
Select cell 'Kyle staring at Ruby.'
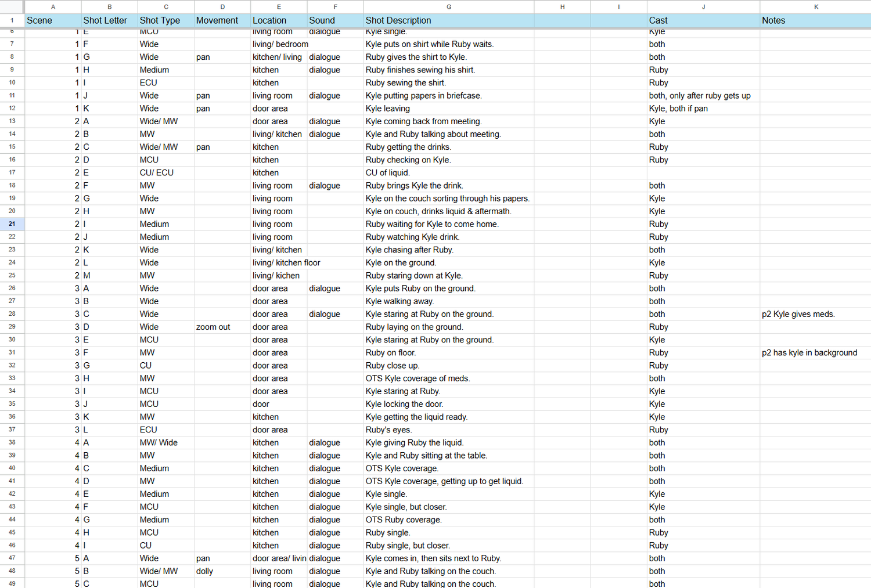point(448,391)
